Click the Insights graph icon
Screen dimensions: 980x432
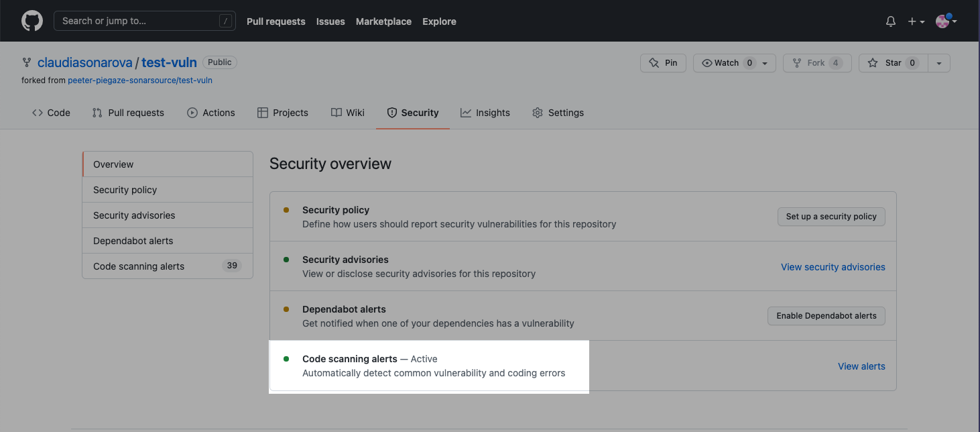(x=466, y=113)
